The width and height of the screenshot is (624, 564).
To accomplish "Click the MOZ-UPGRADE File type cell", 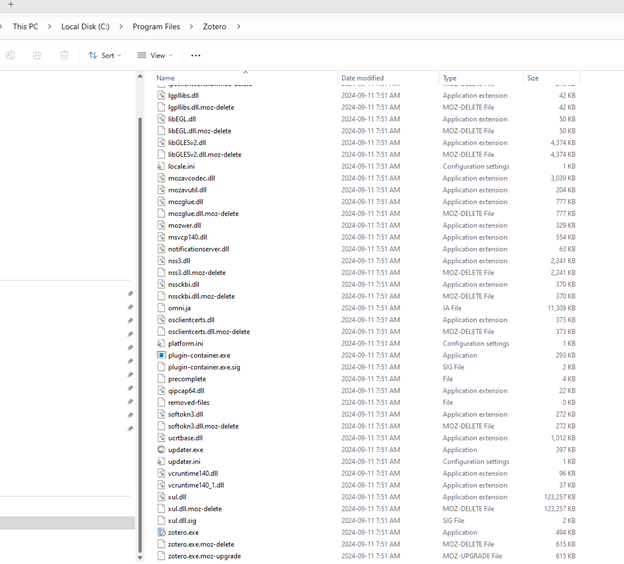I will pyautogui.click(x=472, y=556).
